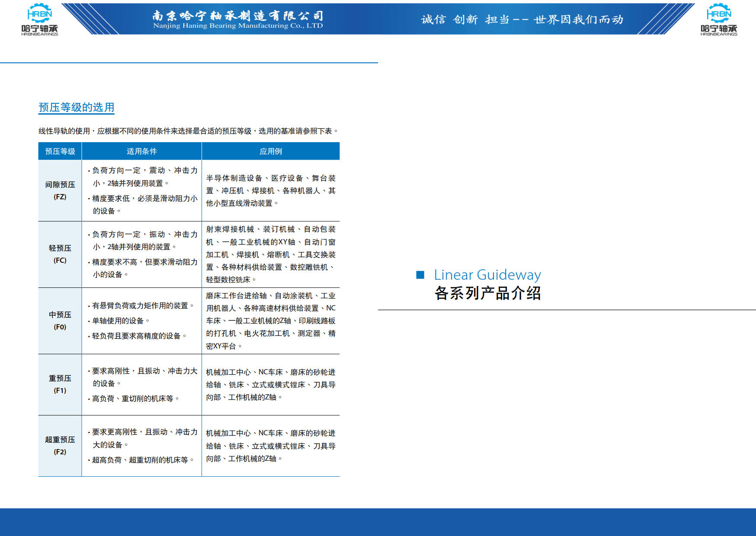Click the F1 example cell 机械加工中心
The height and width of the screenshot is (536, 756).
pos(271,385)
